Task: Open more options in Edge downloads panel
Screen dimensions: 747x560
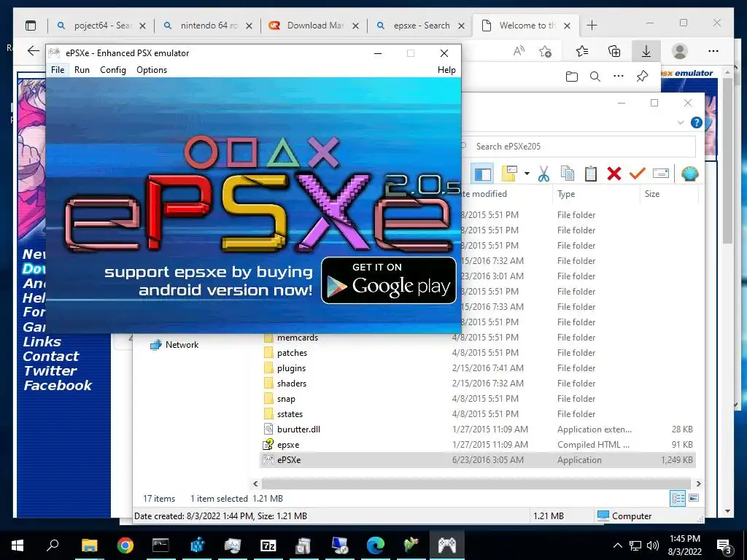Action: pyautogui.click(x=619, y=76)
